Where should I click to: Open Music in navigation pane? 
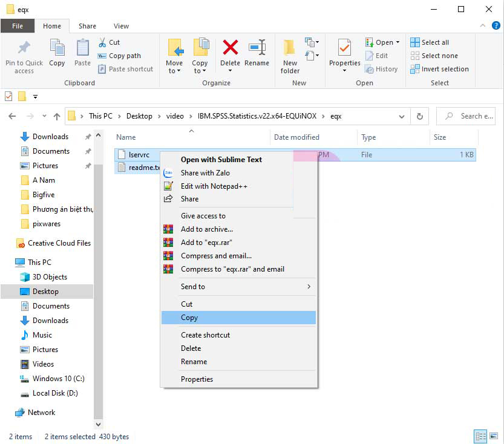click(x=36, y=335)
